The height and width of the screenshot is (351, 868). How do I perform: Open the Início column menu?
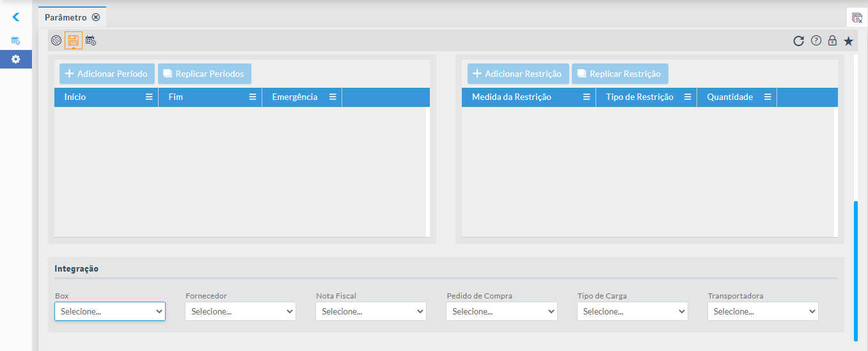pos(149,97)
